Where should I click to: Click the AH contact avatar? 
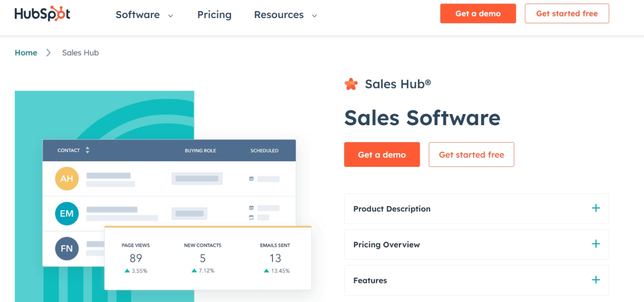(67, 178)
